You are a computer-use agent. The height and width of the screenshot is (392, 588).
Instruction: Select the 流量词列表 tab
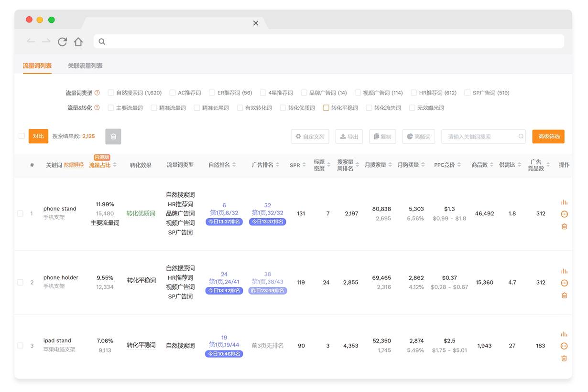(x=37, y=66)
